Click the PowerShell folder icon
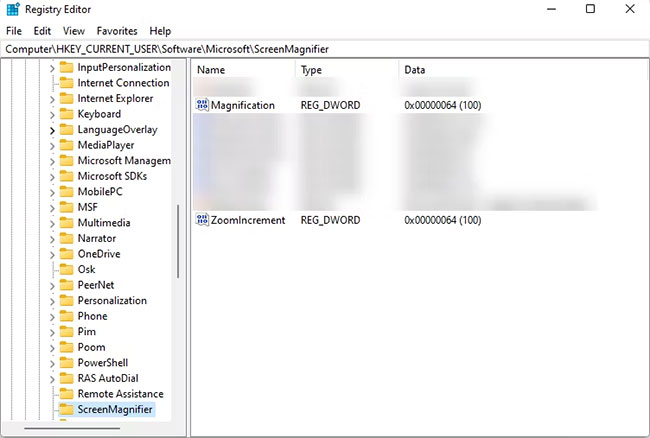The height and width of the screenshot is (438, 650). [x=66, y=363]
